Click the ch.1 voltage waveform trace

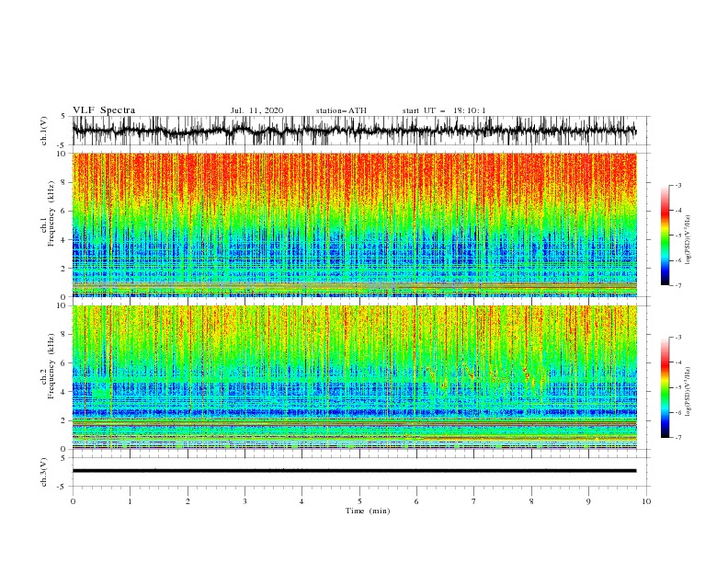pos(354,131)
